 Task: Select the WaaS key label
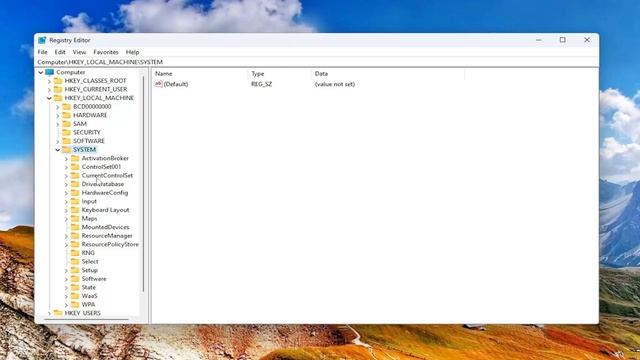(89, 296)
